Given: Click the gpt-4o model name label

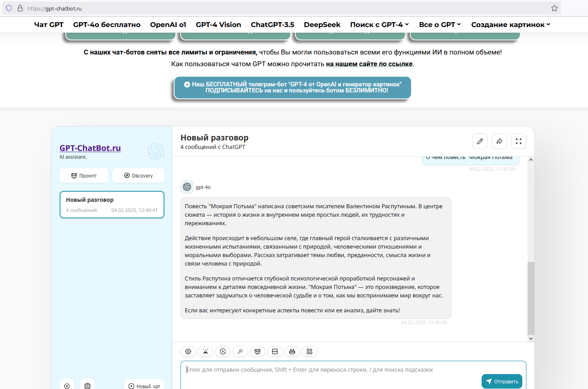Looking at the screenshot, I should click(203, 187).
